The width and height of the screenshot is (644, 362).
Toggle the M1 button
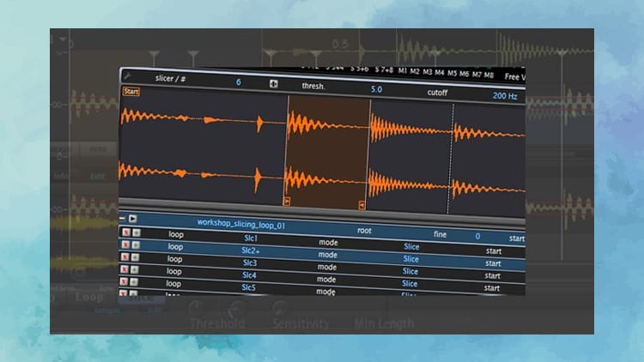pyautogui.click(x=402, y=70)
